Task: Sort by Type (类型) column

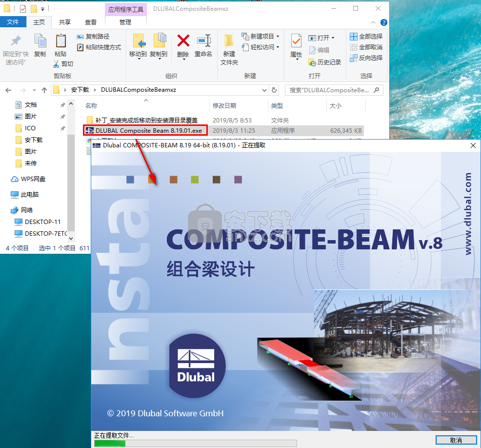Action: pyautogui.click(x=277, y=106)
